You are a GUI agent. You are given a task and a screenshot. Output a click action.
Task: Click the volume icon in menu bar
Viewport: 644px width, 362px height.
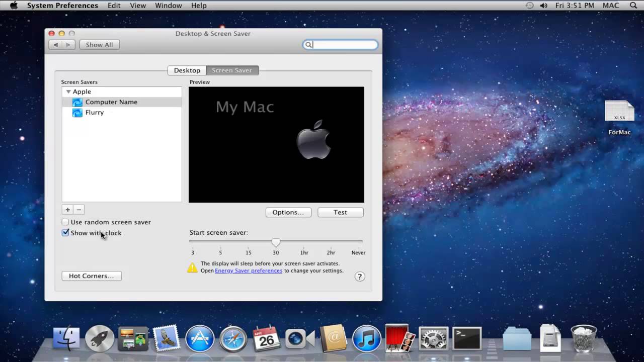click(543, 6)
